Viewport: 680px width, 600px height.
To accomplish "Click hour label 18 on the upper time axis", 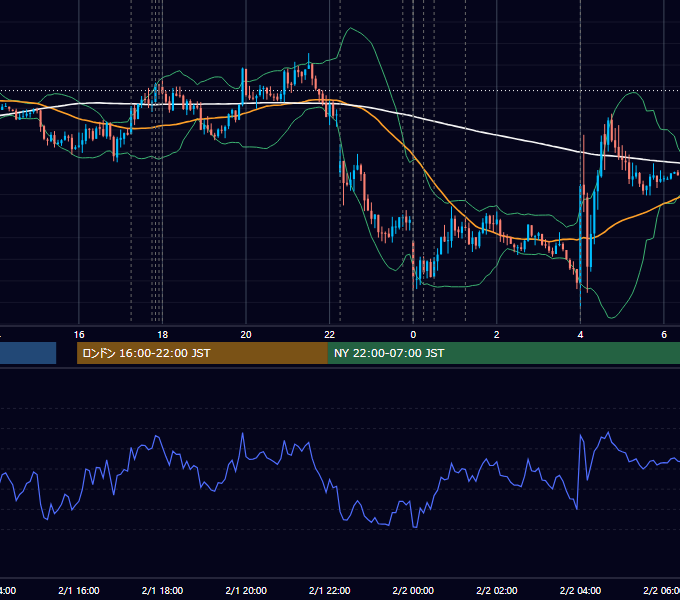I will point(162,335).
